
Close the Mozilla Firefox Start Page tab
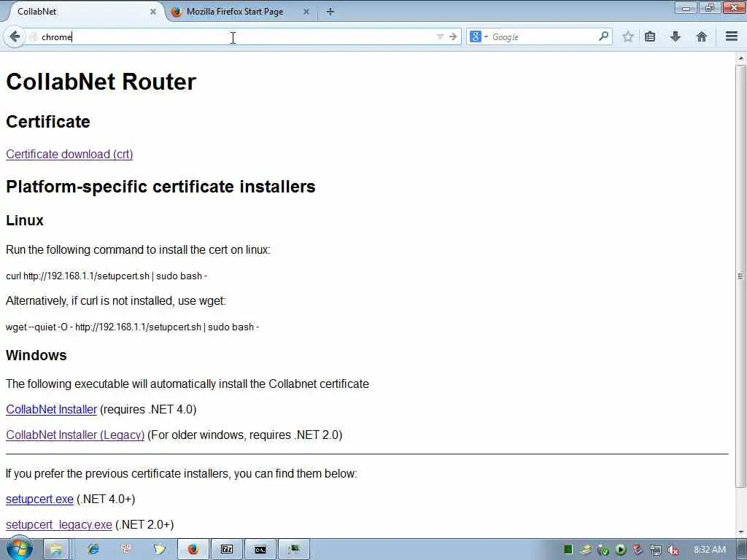pyautogui.click(x=306, y=12)
